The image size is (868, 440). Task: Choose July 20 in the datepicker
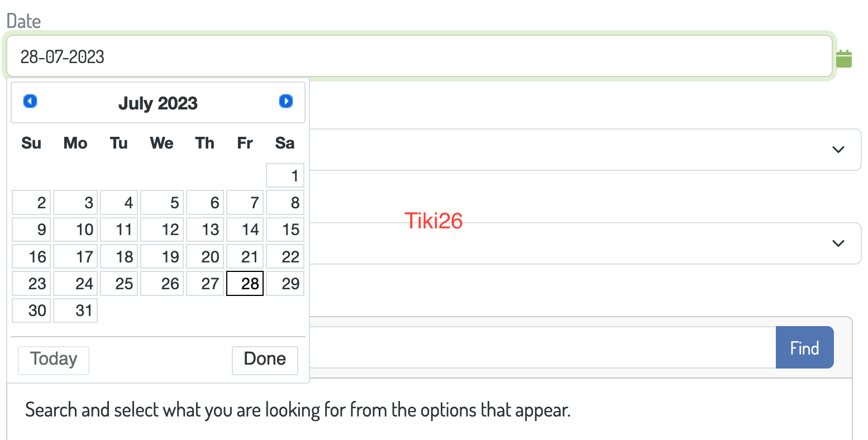coord(205,256)
